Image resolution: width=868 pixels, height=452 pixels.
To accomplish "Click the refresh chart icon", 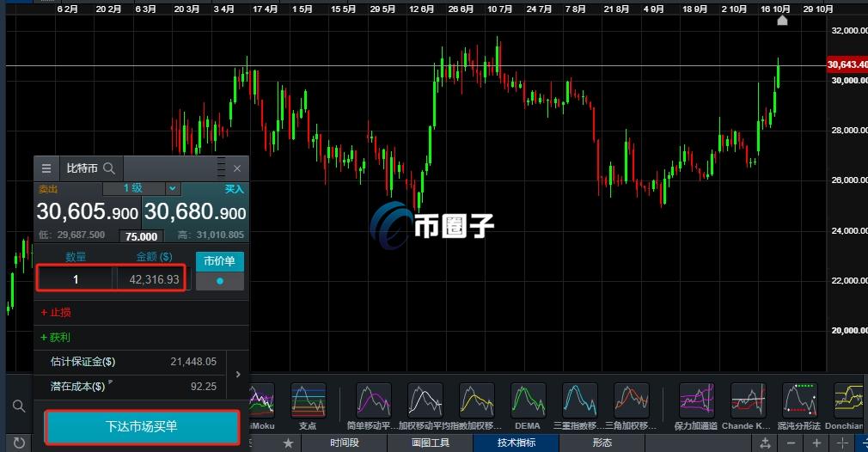I will (19, 443).
